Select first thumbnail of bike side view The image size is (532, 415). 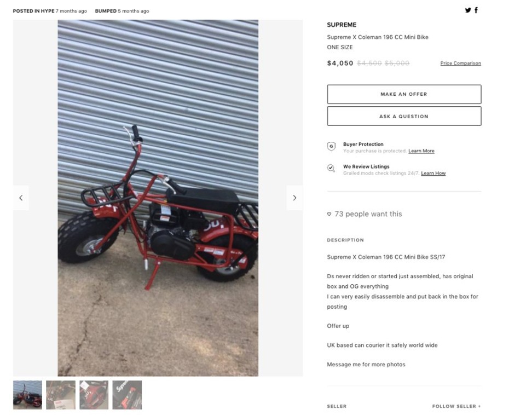coord(28,395)
